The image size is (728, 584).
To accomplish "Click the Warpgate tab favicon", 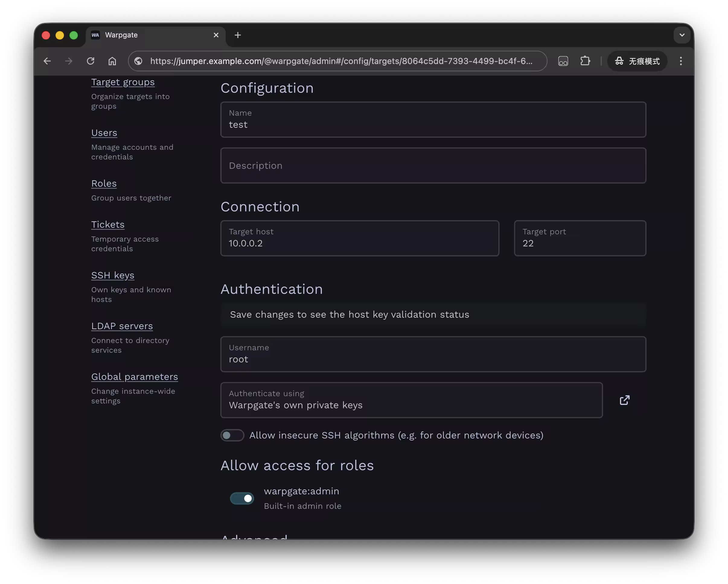I will [96, 35].
